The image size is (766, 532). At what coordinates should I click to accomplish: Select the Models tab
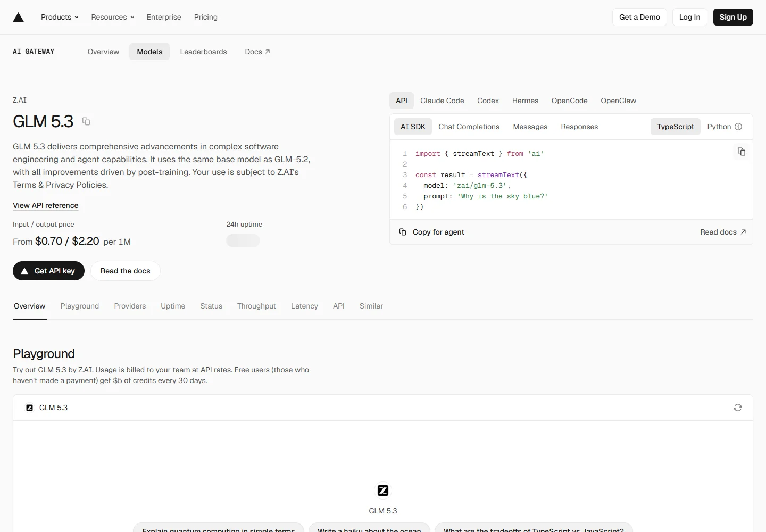[x=149, y=52]
